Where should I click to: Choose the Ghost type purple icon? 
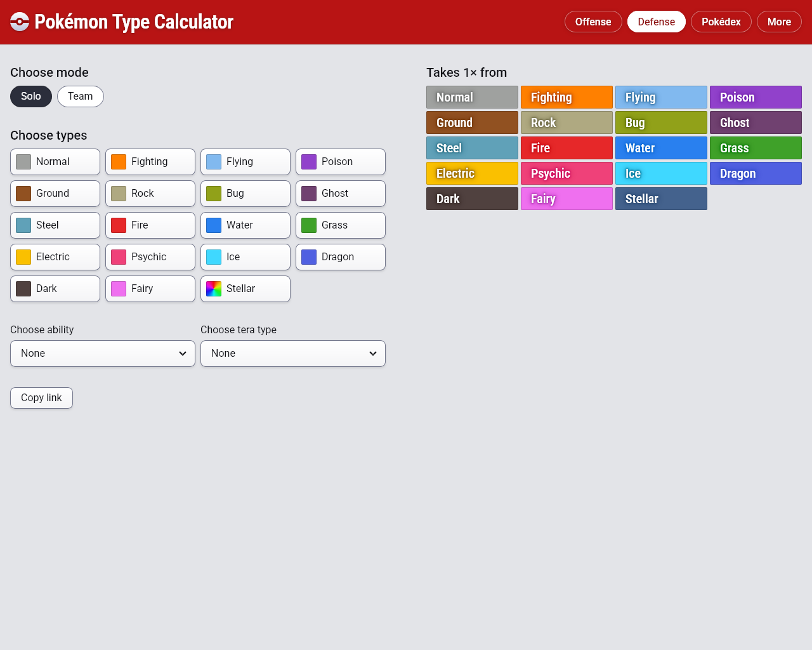click(309, 194)
